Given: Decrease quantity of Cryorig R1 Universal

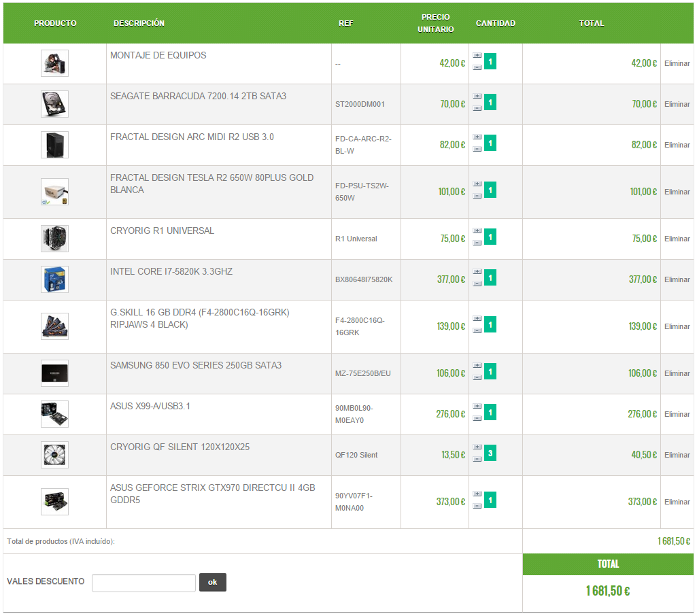Looking at the screenshot, I should [477, 243].
